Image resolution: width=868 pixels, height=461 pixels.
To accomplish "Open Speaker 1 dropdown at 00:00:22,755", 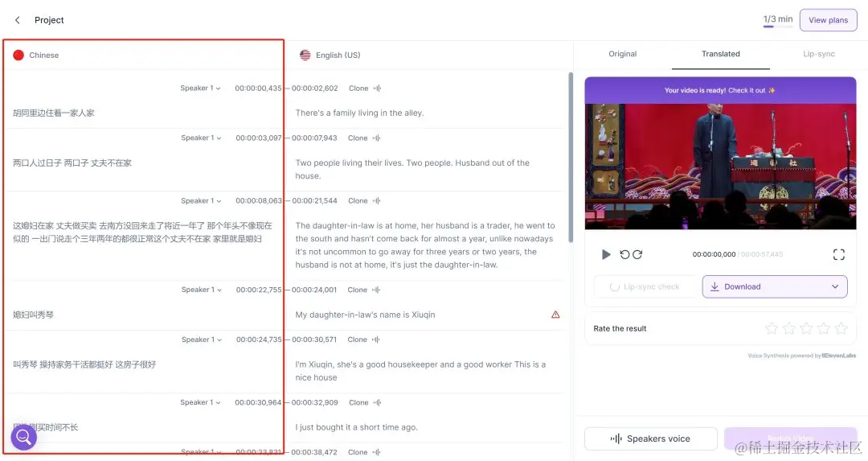I will 202,290.
